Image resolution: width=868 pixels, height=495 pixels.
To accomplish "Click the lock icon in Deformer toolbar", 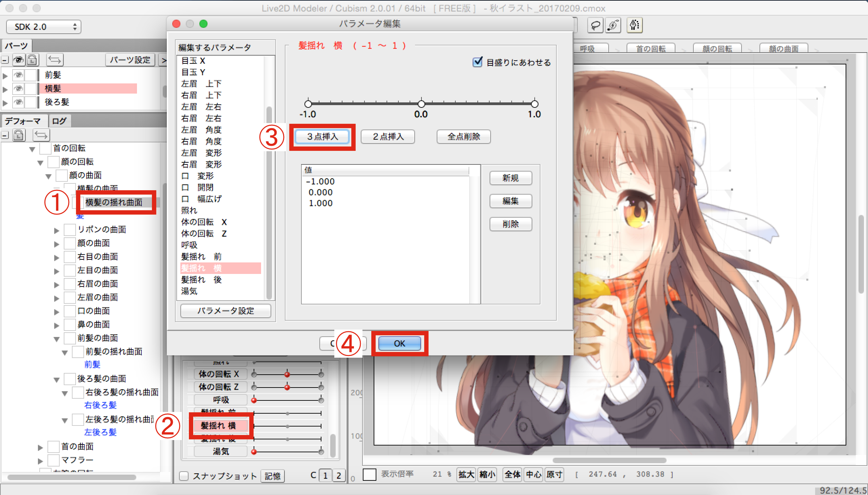I will tap(19, 135).
